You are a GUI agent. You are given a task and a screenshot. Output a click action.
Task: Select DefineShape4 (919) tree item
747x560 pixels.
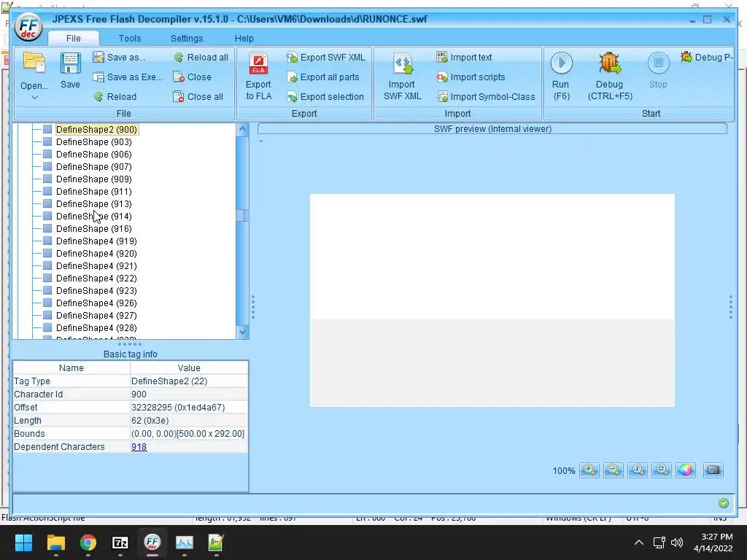point(96,241)
